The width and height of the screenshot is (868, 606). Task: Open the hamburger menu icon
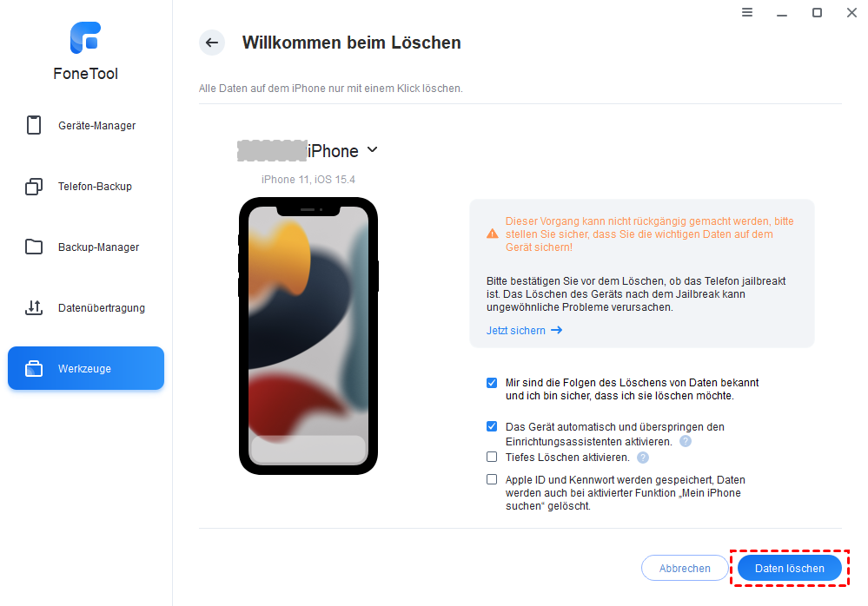pos(746,12)
